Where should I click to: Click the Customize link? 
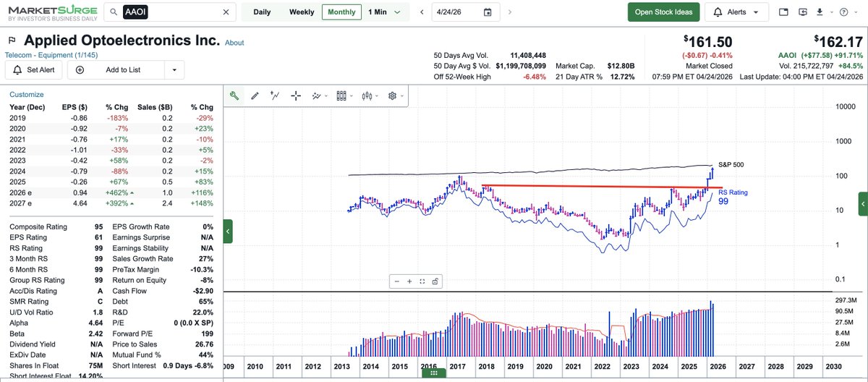(x=26, y=95)
